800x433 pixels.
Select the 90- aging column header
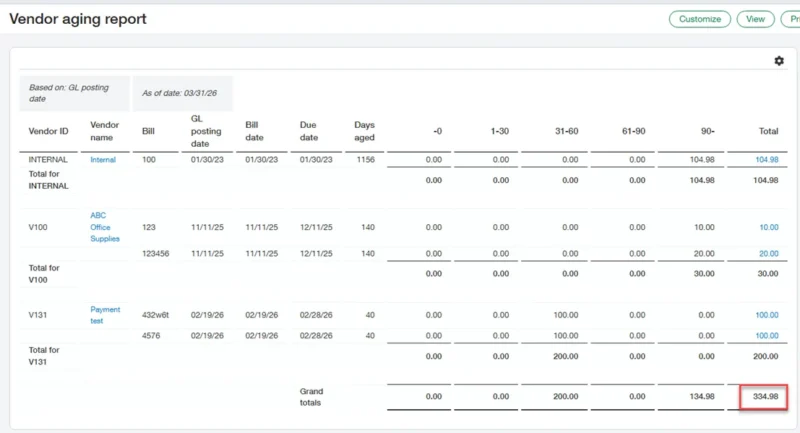point(707,131)
